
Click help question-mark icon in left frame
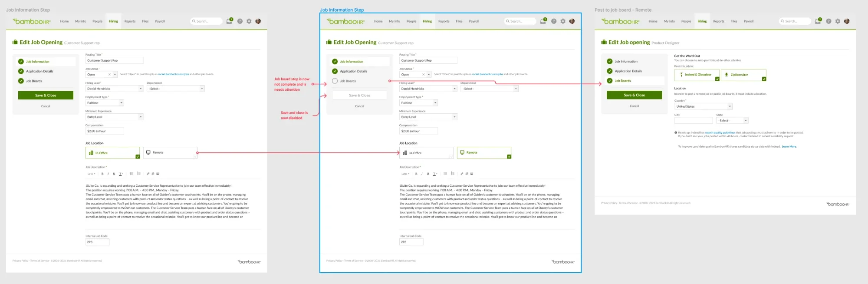(x=240, y=21)
